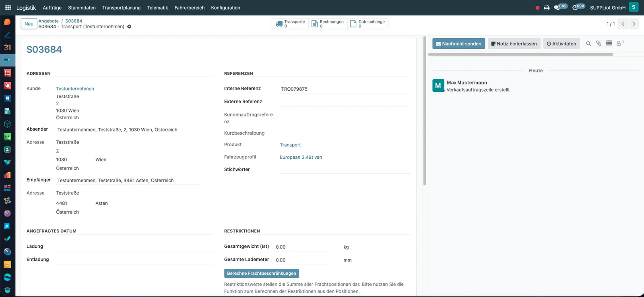
Task: Click the red recording indicator dot
Action: (537, 8)
